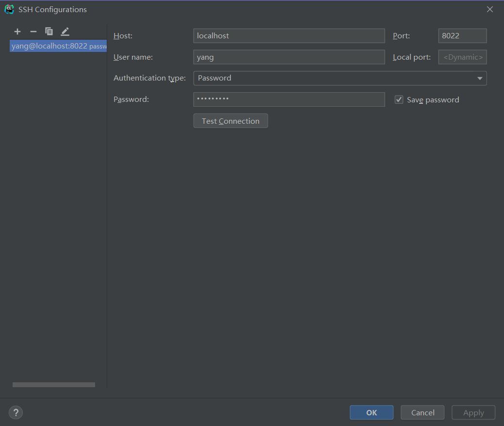Click the horizontal scrollbar under the configuration list
Viewport: 504px width, 426px height.
(54, 385)
